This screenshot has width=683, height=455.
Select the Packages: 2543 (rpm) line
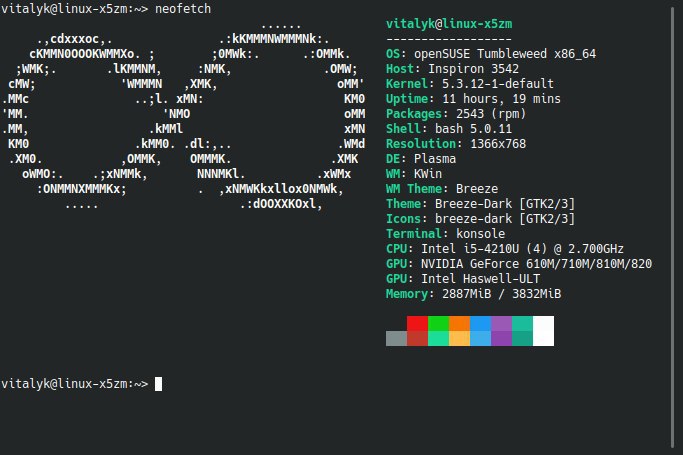[x=456, y=114]
